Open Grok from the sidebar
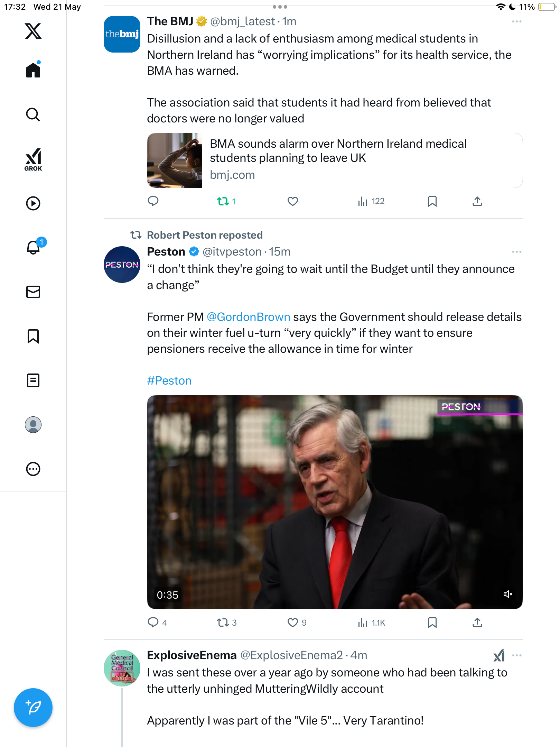Screen dimensions: 560x747 click(33, 159)
